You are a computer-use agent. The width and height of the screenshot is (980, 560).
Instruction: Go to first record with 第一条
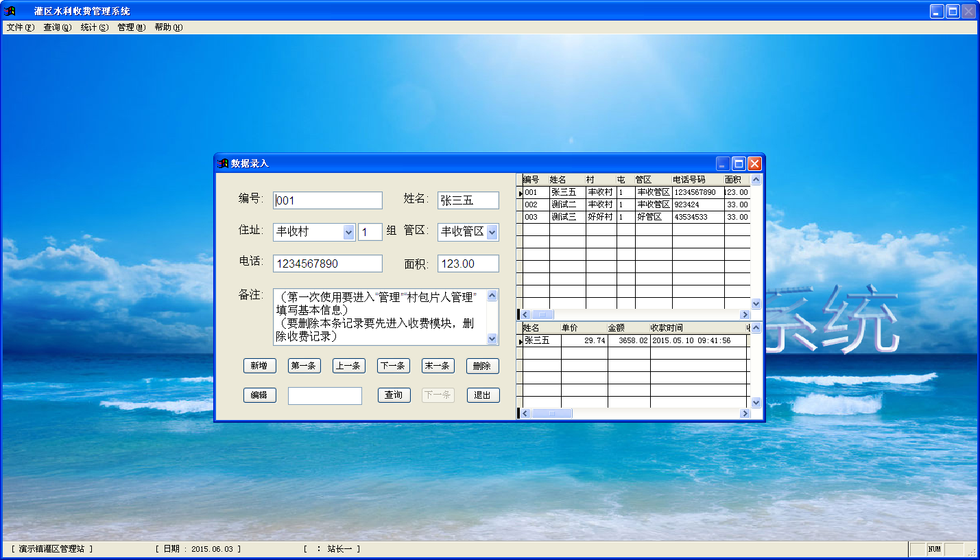coord(304,366)
